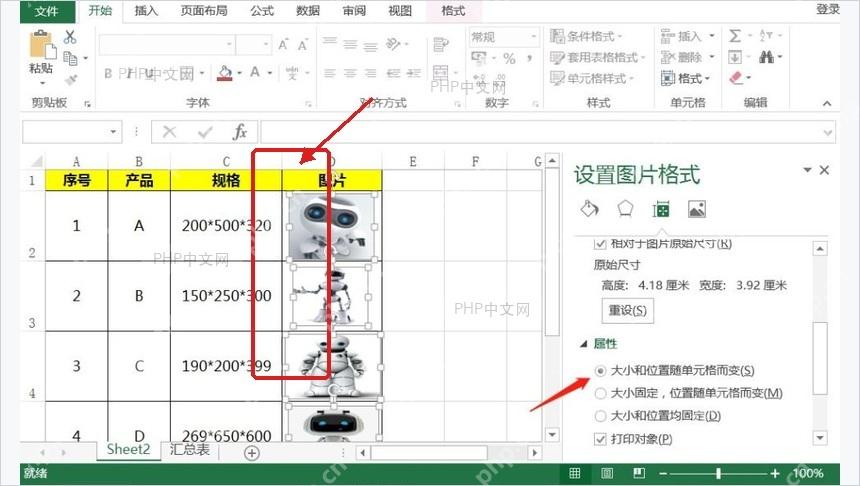Click the first robot picture in row 1

(x=332, y=227)
